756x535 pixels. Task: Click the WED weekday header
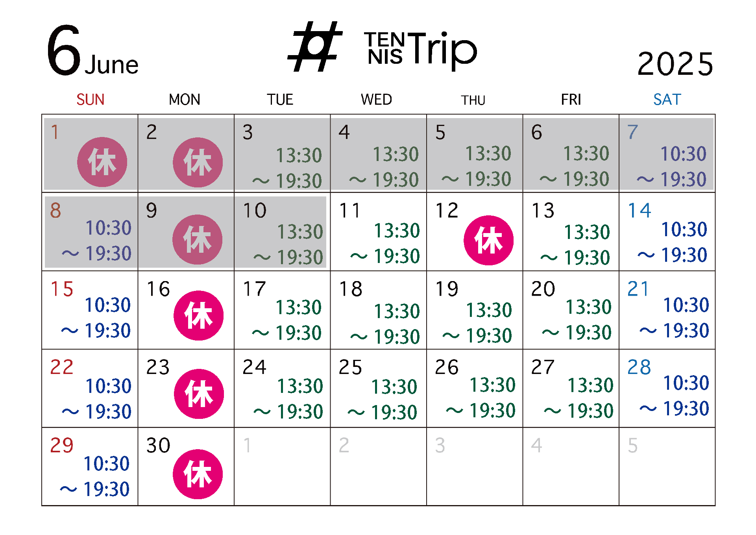pyautogui.click(x=376, y=100)
